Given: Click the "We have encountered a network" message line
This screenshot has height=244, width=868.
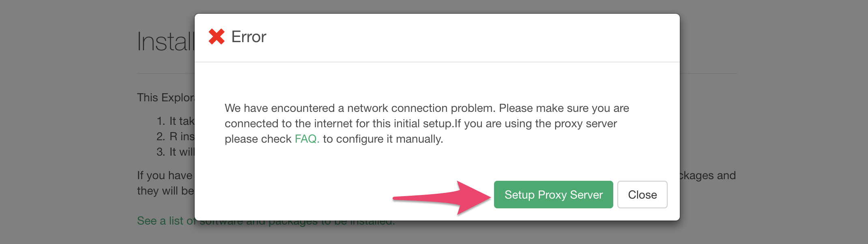Looking at the screenshot, I should coord(427,108).
